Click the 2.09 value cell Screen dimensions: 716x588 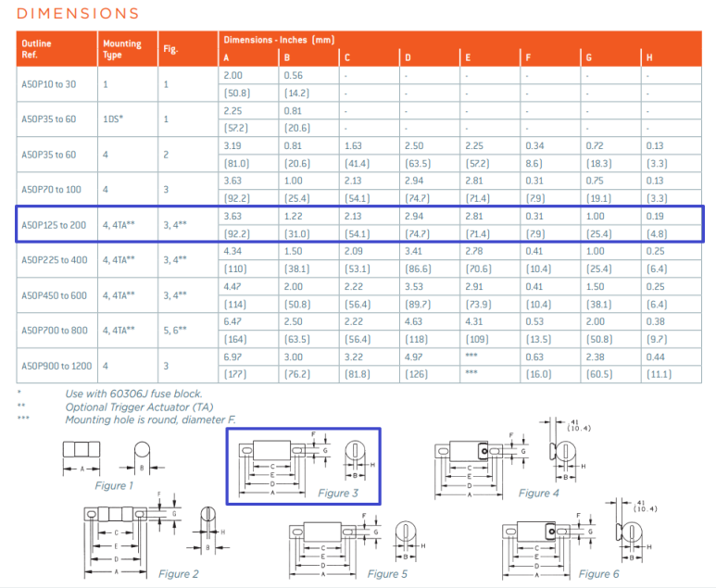370,252
